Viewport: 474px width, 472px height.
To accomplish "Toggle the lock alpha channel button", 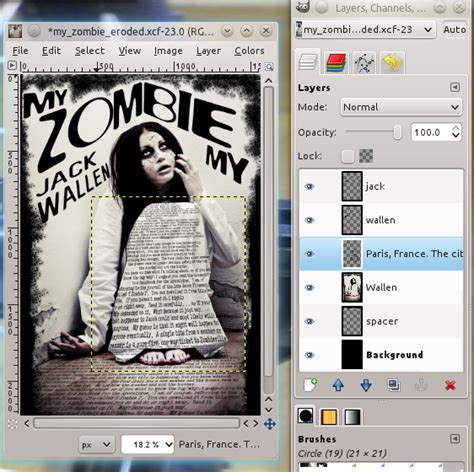I will [x=366, y=156].
